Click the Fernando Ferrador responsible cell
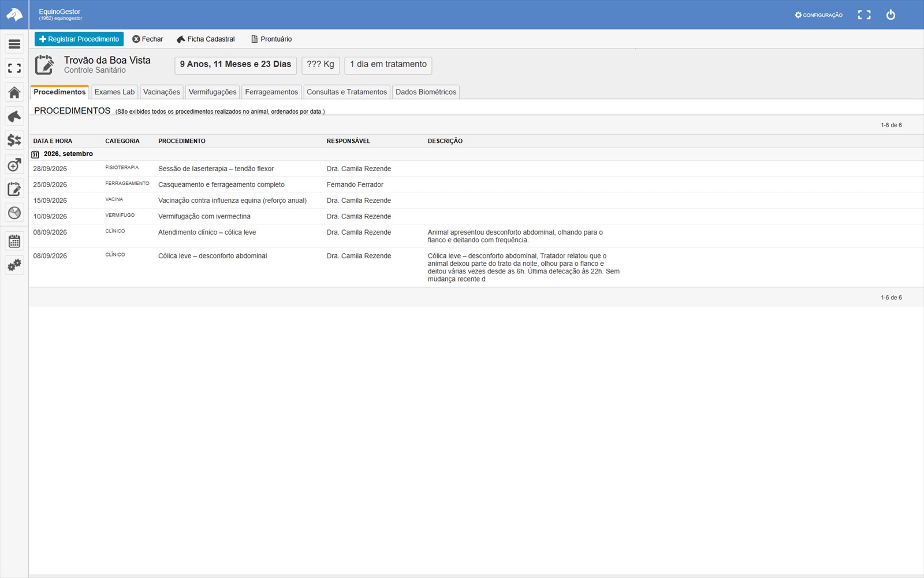The image size is (924, 578). (355, 185)
